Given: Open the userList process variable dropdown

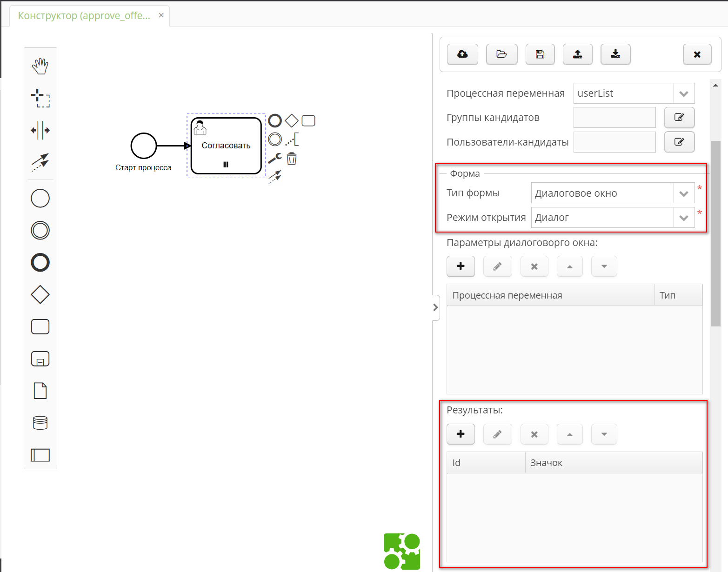Looking at the screenshot, I should 683,93.
